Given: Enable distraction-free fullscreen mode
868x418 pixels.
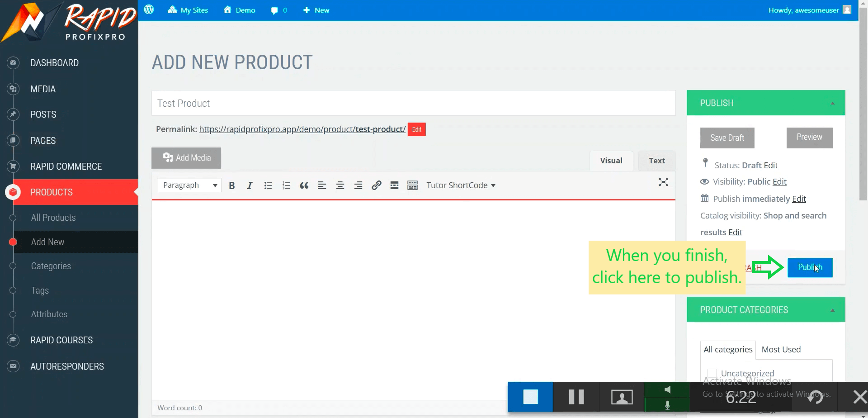Looking at the screenshot, I should pos(663,182).
